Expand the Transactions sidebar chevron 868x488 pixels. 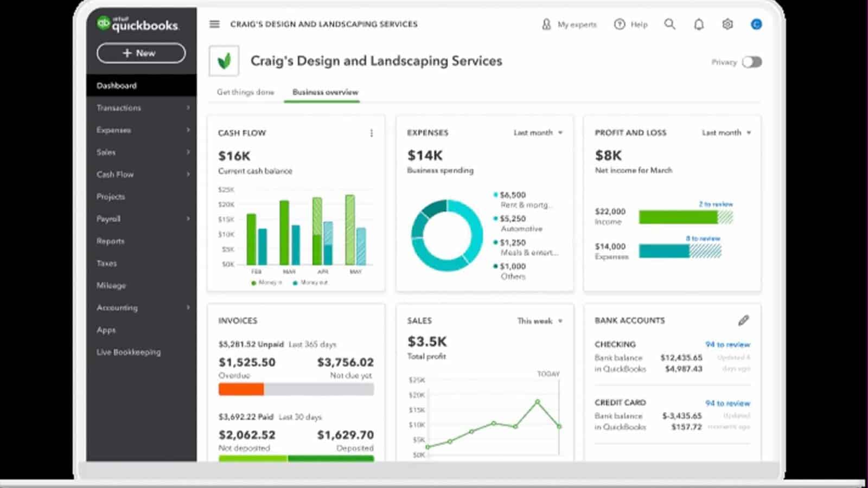188,108
